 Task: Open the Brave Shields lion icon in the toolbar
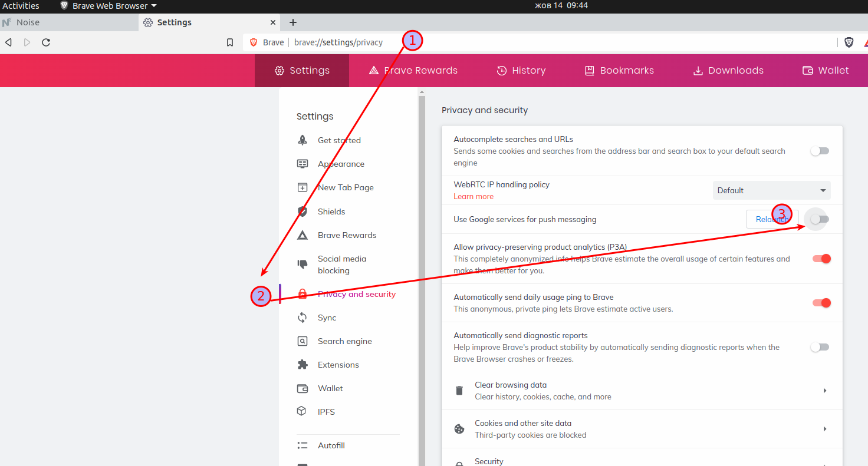849,42
